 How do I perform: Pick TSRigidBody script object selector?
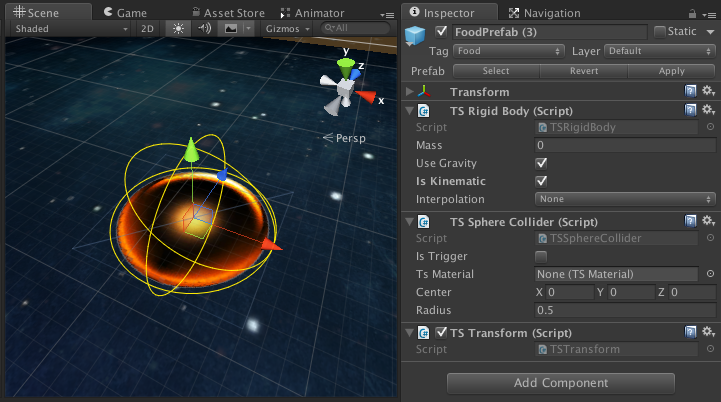click(x=710, y=127)
